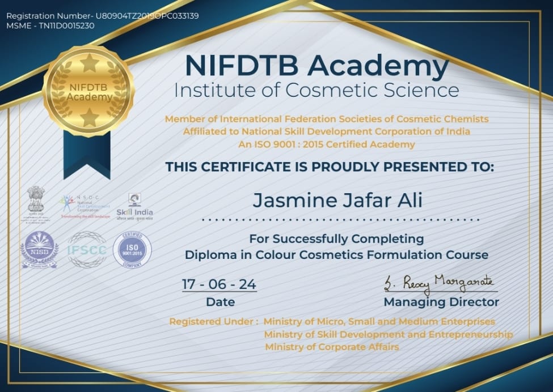Click the Skill India logo
This screenshot has height=392, width=553.
click(135, 207)
